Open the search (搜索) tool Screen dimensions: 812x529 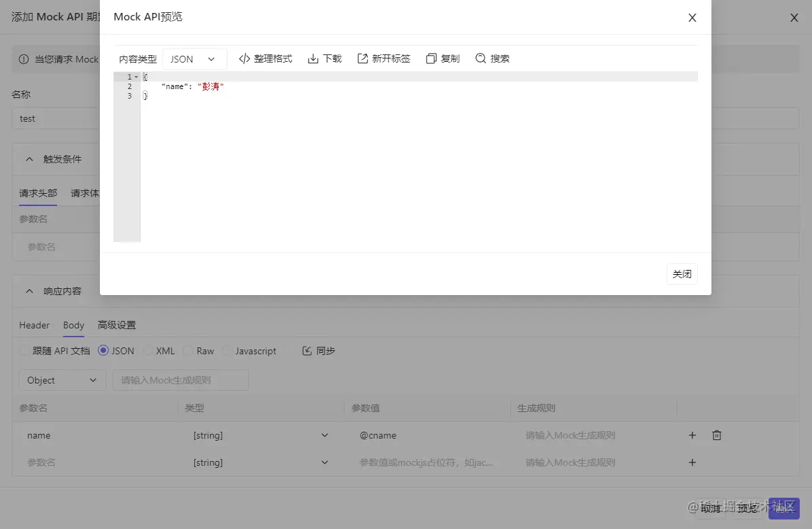480,58
